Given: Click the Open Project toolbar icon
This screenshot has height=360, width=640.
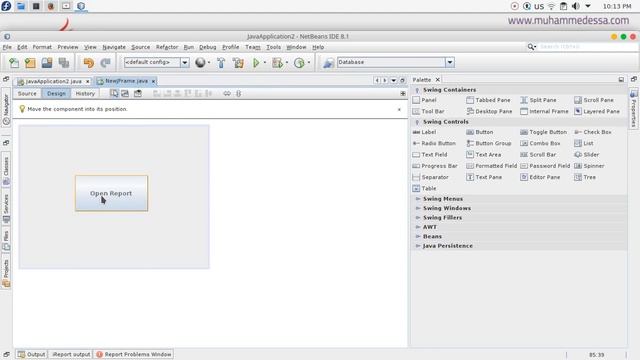Looking at the screenshot, I should [x=47, y=62].
